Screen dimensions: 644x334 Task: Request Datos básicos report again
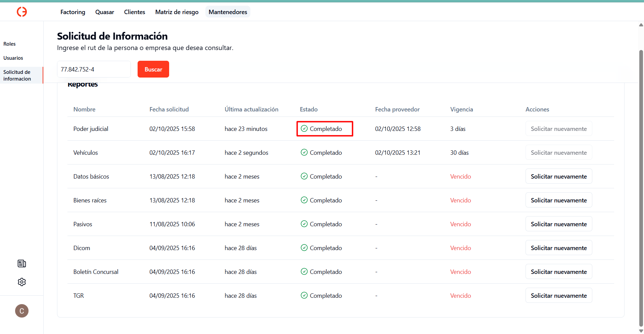click(x=558, y=177)
